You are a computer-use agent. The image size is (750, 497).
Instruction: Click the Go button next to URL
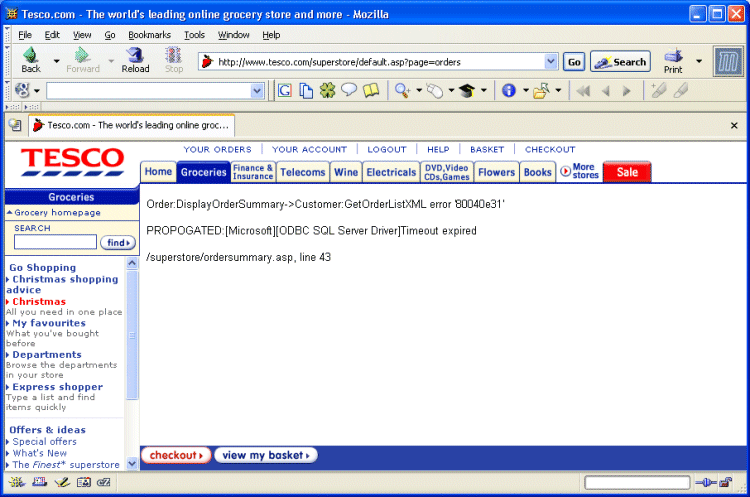pyautogui.click(x=574, y=62)
